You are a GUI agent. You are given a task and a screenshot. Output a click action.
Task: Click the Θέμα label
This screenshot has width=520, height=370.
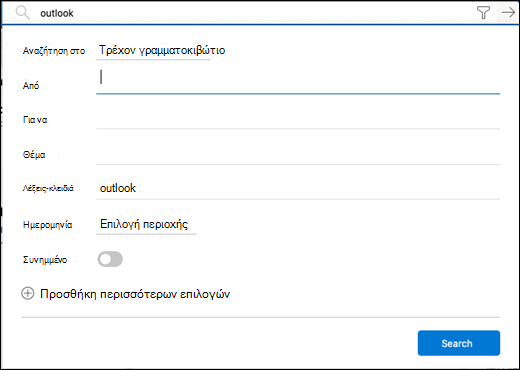click(34, 155)
